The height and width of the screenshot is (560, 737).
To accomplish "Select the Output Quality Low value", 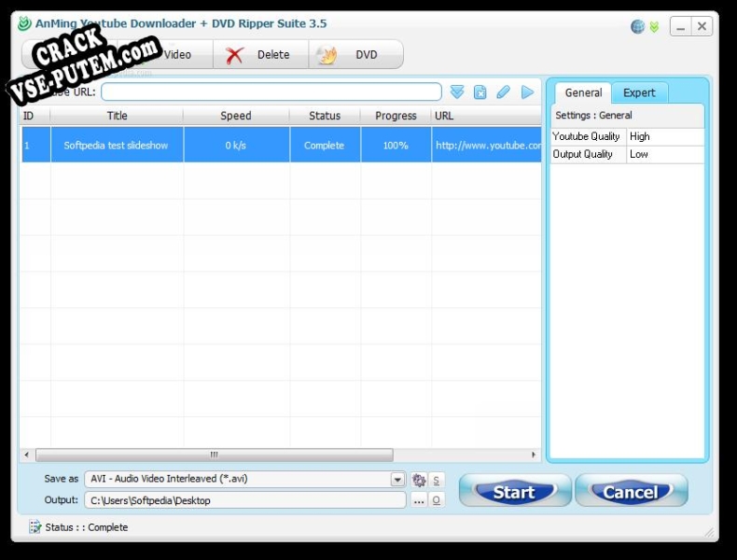I will (x=665, y=154).
